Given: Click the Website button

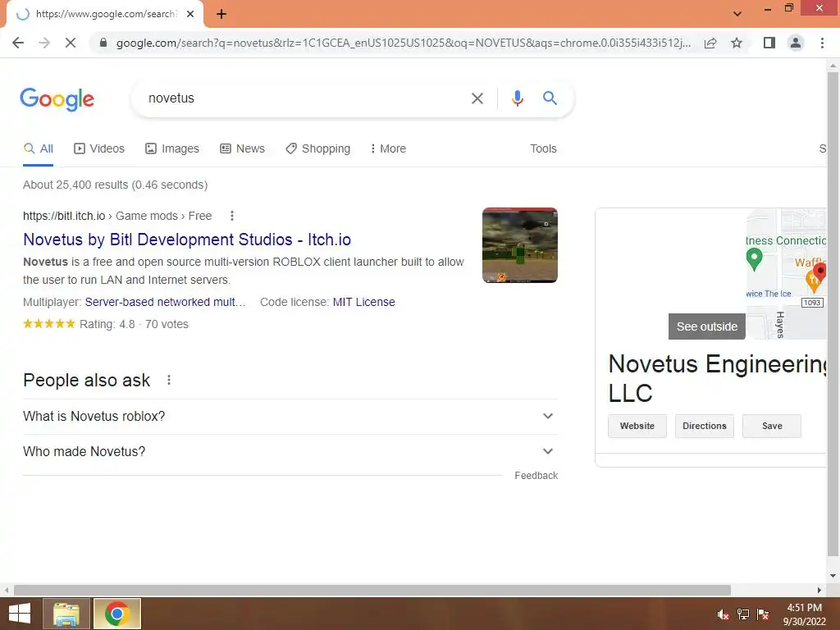Looking at the screenshot, I should [637, 426].
